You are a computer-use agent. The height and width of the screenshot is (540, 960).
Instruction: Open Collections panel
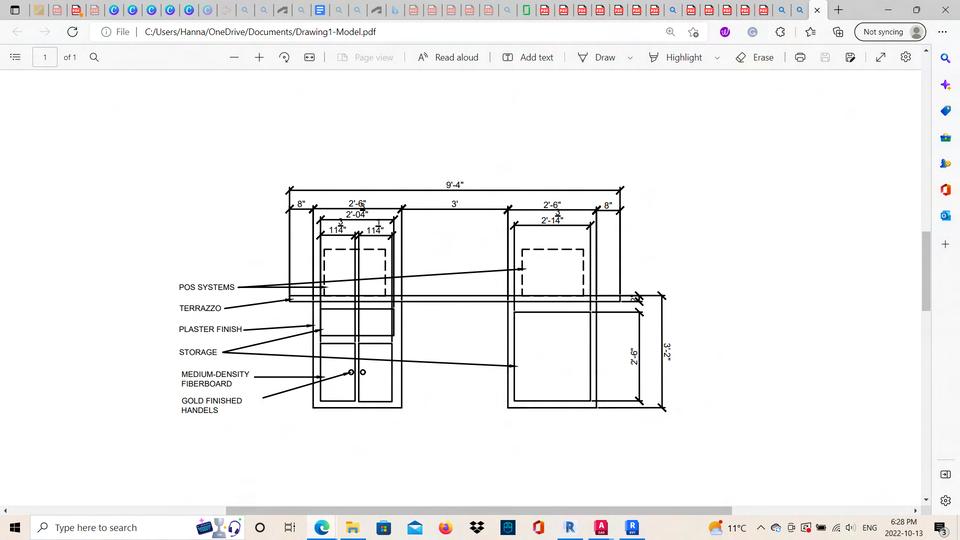tap(838, 32)
